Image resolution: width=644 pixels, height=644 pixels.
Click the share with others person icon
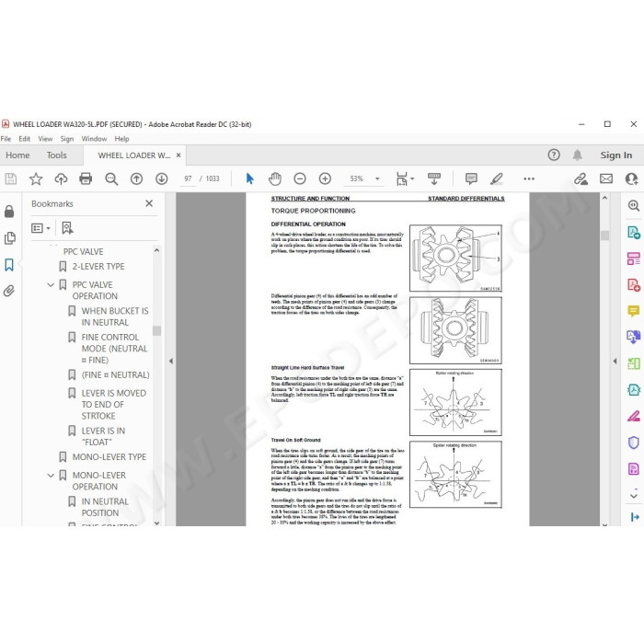coord(631,178)
